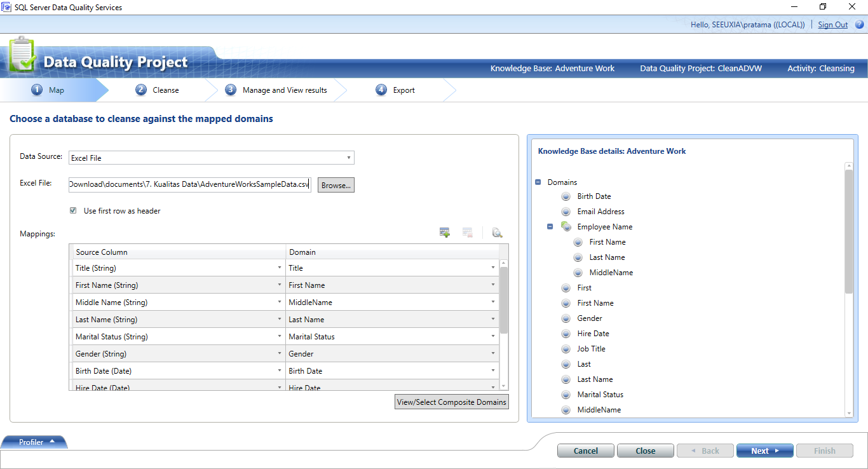Viewport: 868px width, 469px height.
Task: Click the Source Column header
Action: click(178, 252)
